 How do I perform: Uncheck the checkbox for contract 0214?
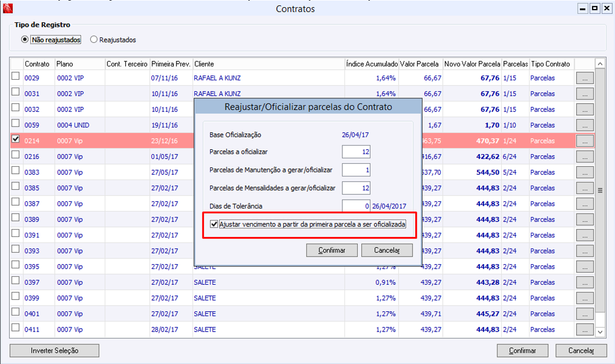(16, 140)
